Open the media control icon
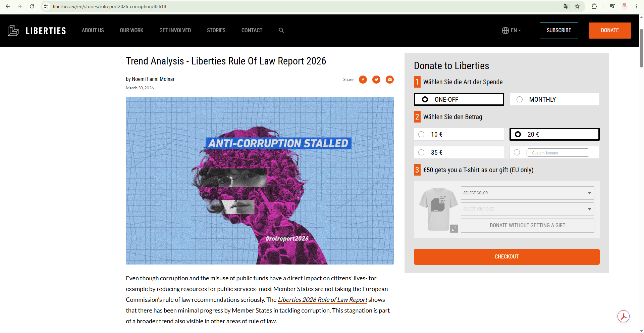 click(612, 6)
